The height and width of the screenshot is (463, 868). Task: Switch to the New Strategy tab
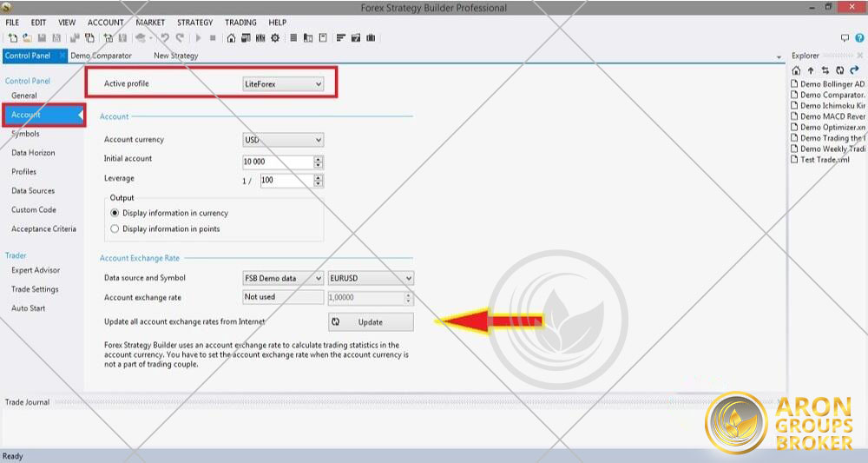click(x=176, y=56)
